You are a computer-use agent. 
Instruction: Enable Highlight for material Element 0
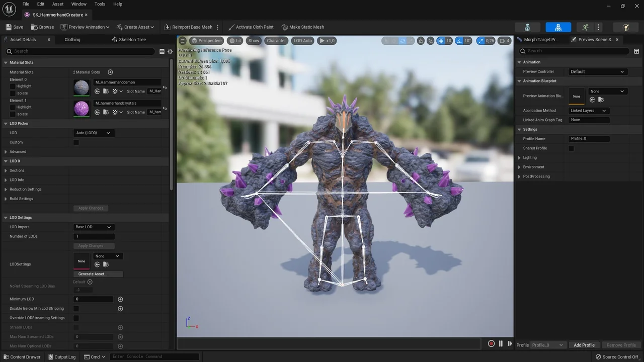(x=13, y=86)
